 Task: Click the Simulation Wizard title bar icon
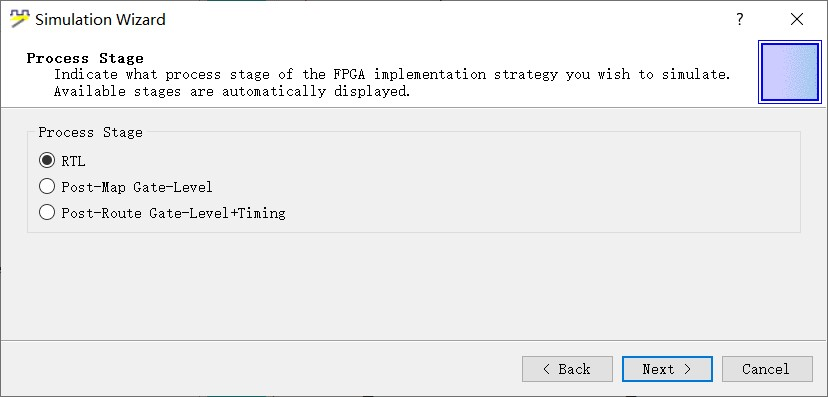20,19
